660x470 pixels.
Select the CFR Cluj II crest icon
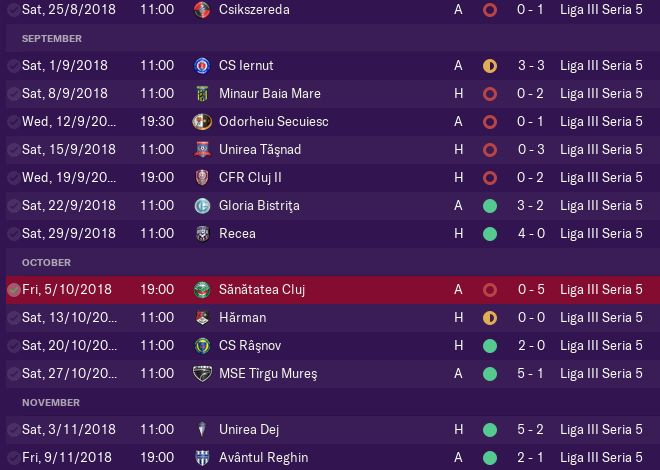[202, 178]
